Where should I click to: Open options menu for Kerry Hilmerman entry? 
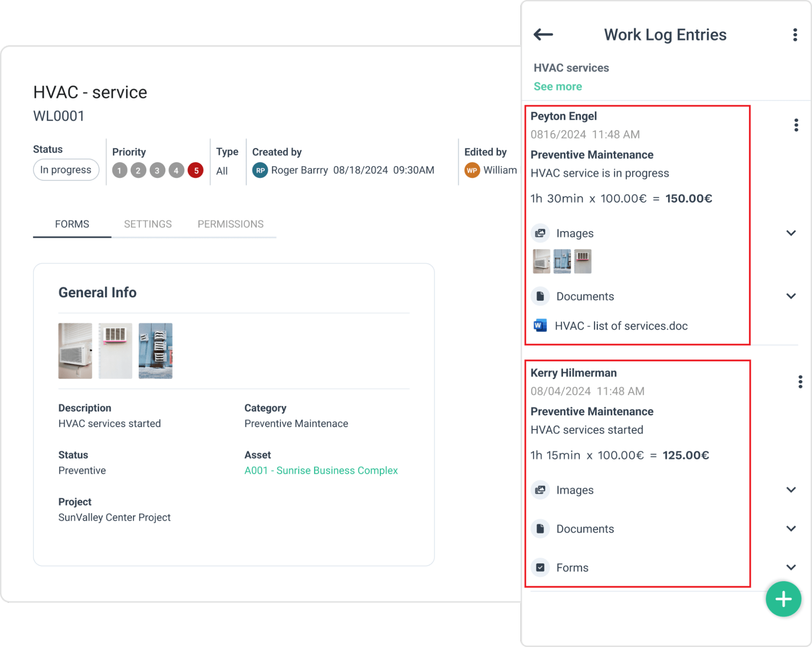tap(801, 382)
